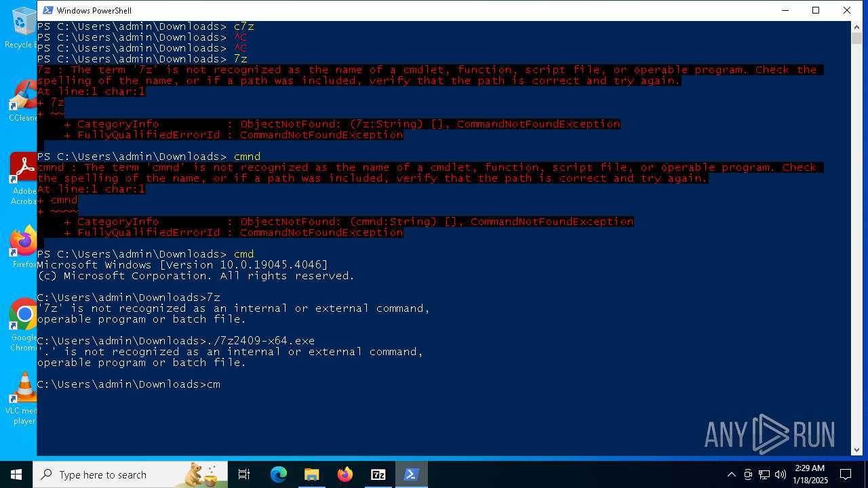Click the scrollbar up arrow in PowerShell

click(x=857, y=26)
